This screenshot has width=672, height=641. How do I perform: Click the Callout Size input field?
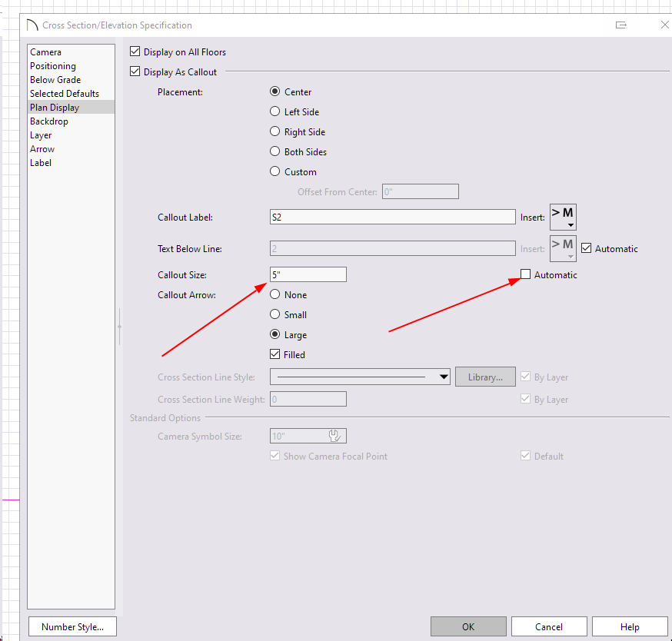(x=308, y=274)
